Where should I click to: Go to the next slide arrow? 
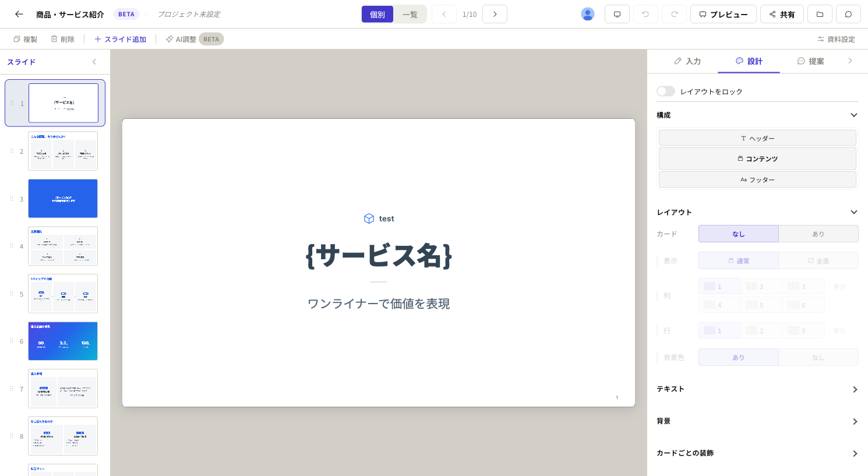coord(495,14)
